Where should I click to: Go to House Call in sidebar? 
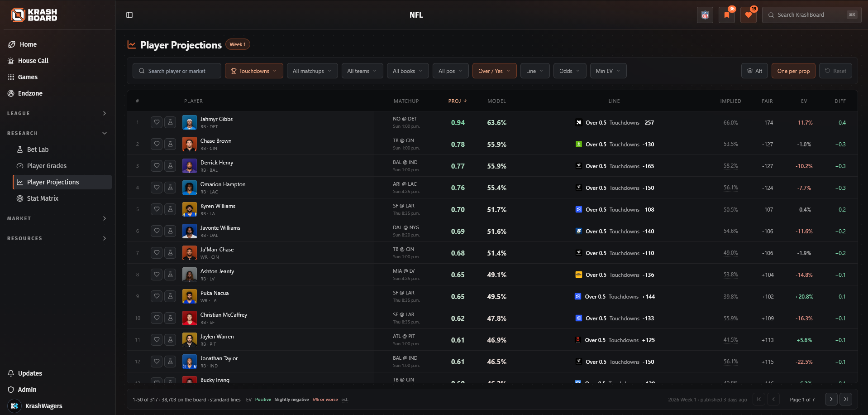click(57, 61)
